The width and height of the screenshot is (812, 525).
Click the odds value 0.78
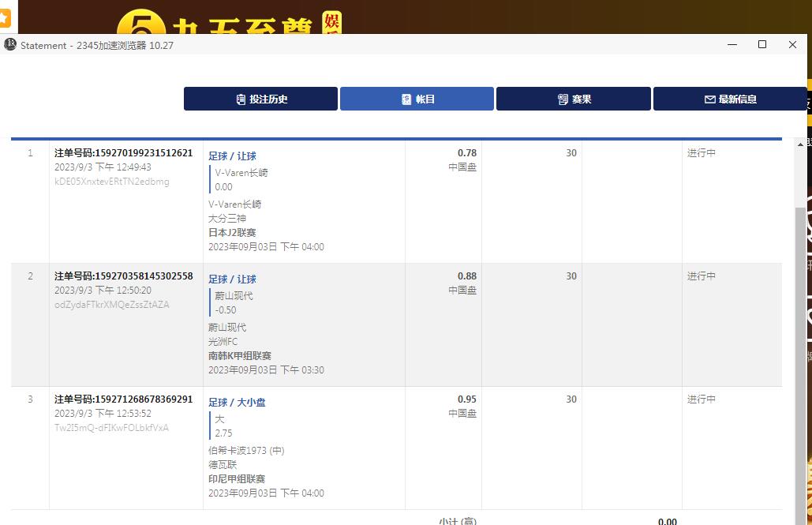[x=466, y=153]
